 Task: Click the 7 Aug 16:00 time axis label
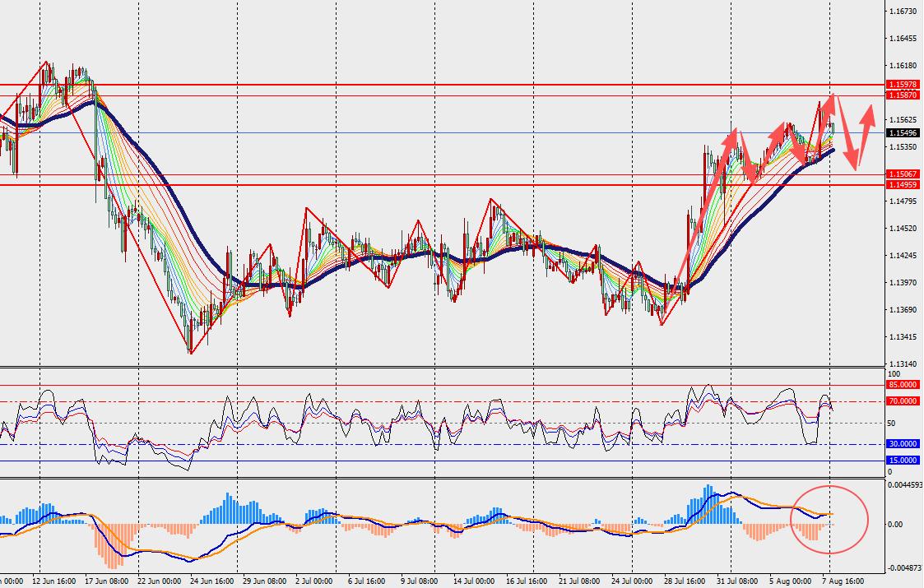pyautogui.click(x=843, y=581)
